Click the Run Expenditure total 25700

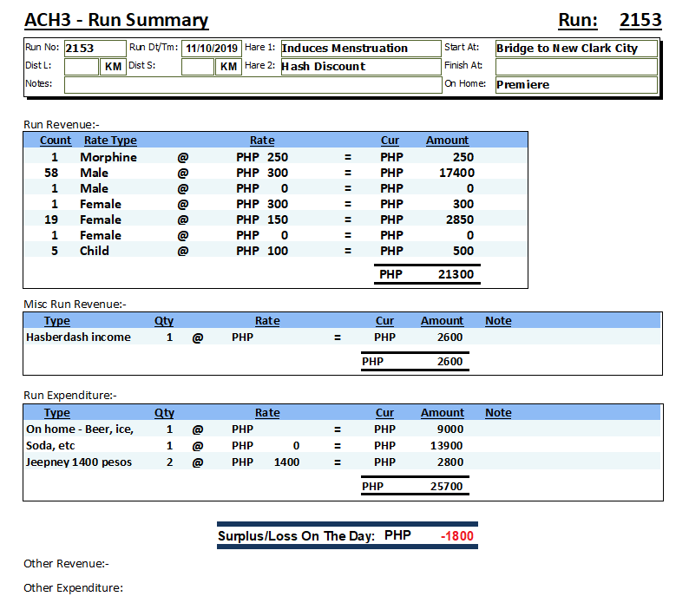(447, 487)
